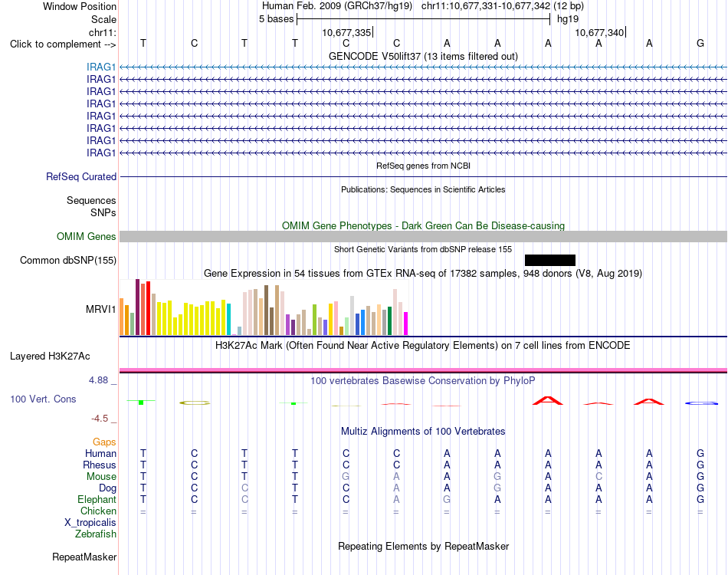This screenshot has height=575, width=728.
Task: Click the H3K27Ac Mark ENCODE track title
Action: [423, 346]
